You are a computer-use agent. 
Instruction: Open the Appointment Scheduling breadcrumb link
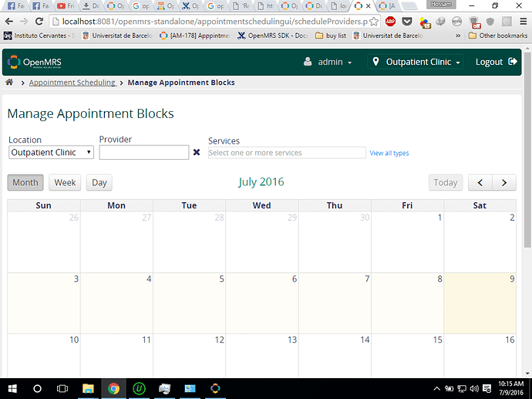coord(72,83)
